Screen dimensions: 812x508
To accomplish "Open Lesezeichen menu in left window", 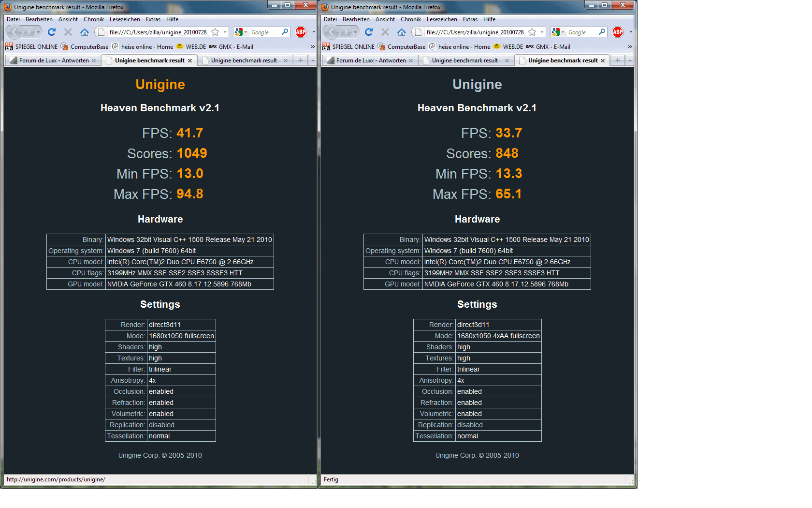I will click(x=125, y=19).
